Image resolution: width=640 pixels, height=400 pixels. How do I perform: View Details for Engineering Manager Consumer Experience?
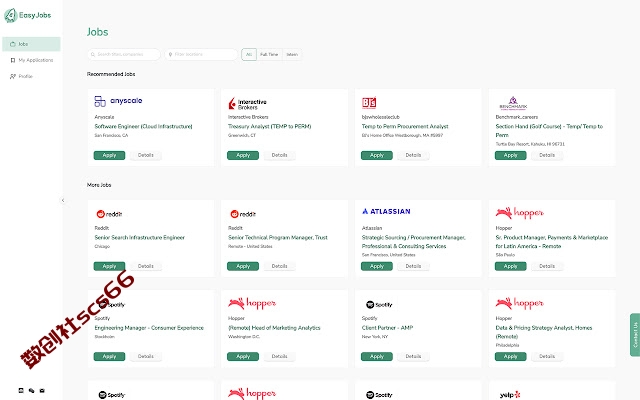(x=146, y=356)
